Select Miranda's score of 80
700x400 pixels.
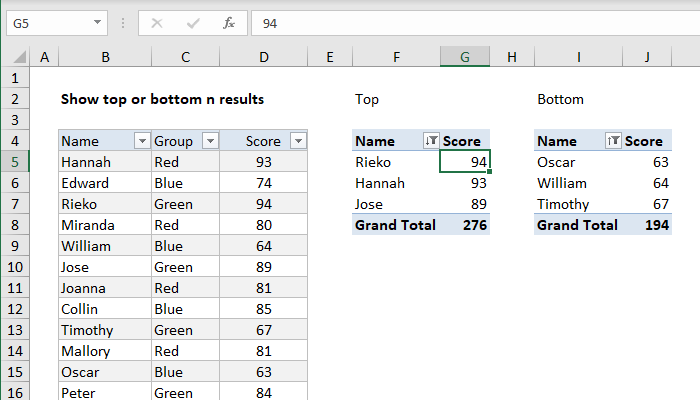coord(263,225)
